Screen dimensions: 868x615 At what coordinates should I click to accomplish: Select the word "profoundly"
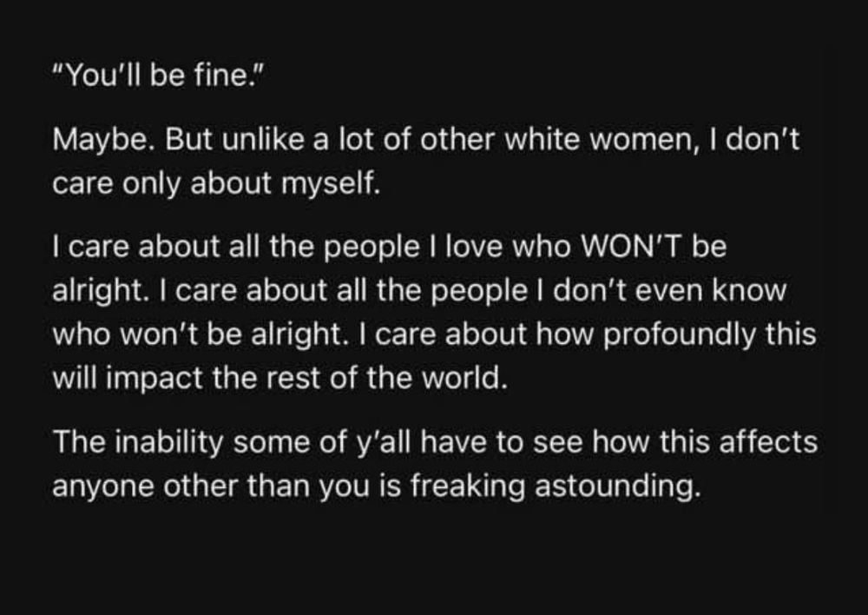pyautogui.click(x=679, y=336)
